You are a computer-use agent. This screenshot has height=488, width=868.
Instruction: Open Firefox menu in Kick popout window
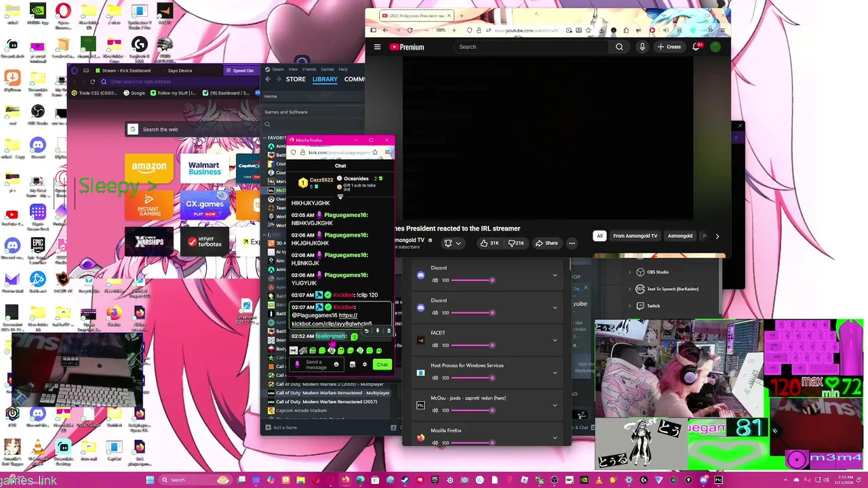tap(387, 152)
